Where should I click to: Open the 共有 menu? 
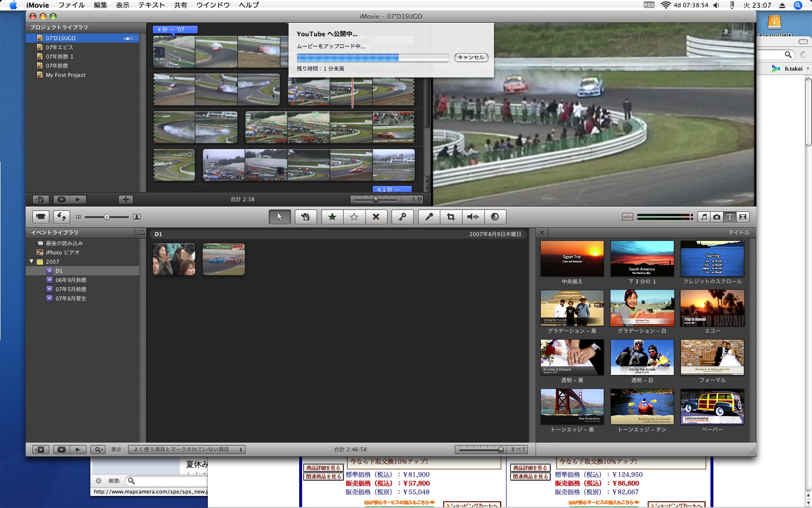point(181,5)
